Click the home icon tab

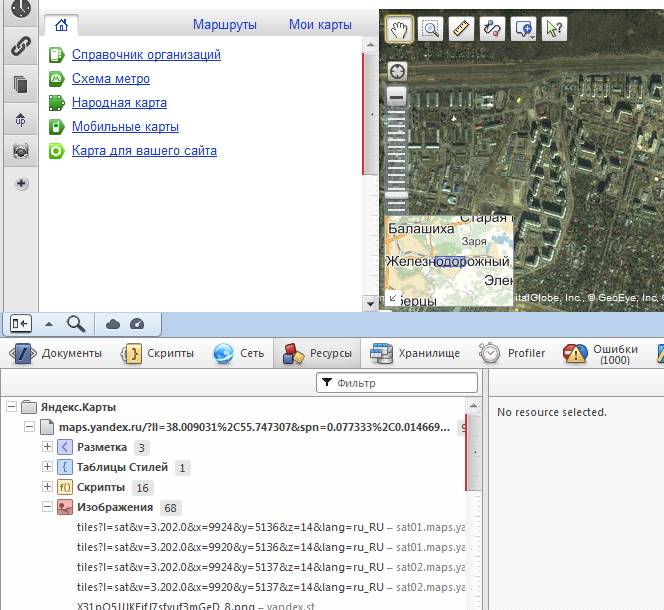click(x=61, y=24)
